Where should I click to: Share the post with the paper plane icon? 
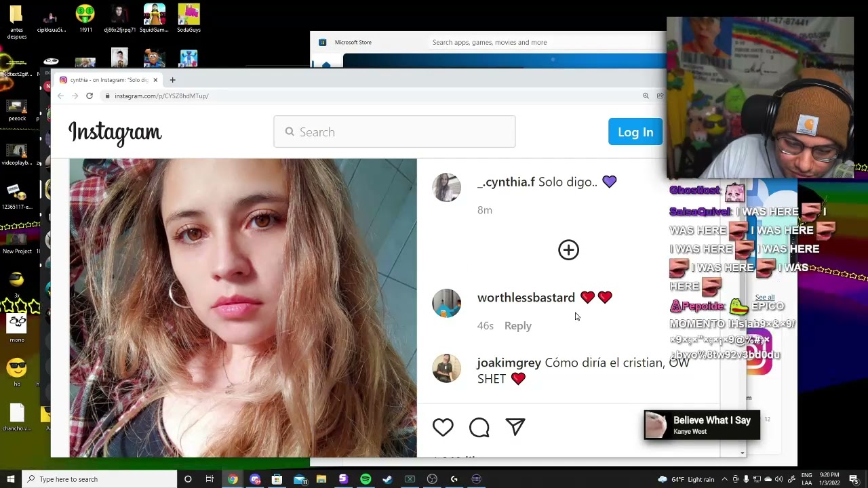(x=515, y=427)
